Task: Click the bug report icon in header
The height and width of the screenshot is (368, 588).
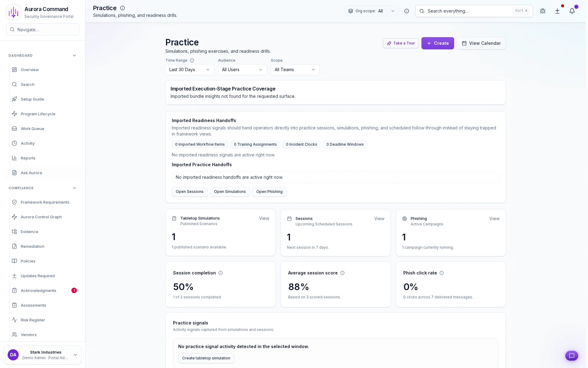Action: [543, 11]
